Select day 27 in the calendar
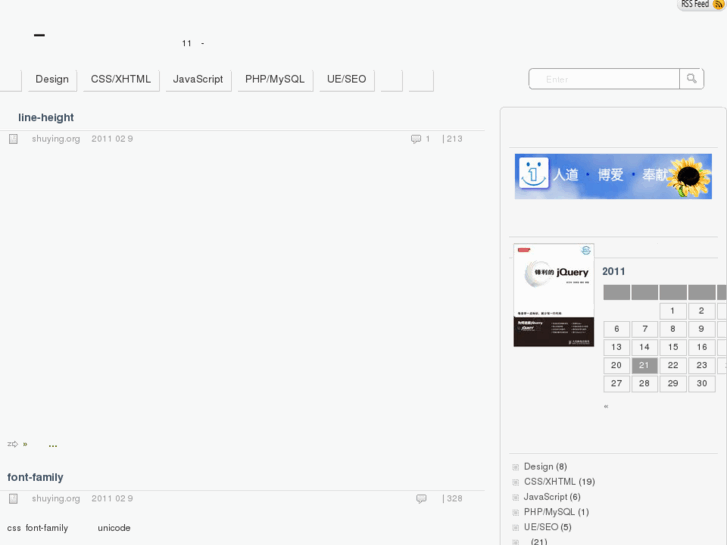Screen dimensions: 727x545 pyautogui.click(x=617, y=384)
